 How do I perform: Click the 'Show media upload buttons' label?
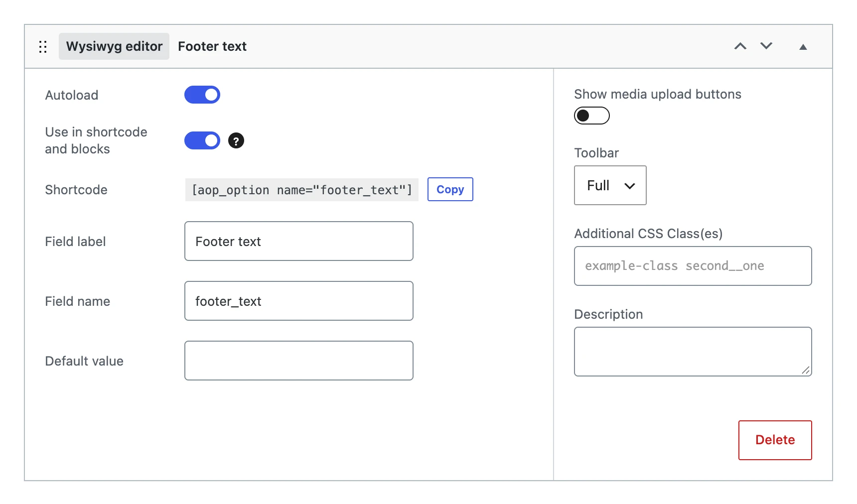click(x=658, y=94)
